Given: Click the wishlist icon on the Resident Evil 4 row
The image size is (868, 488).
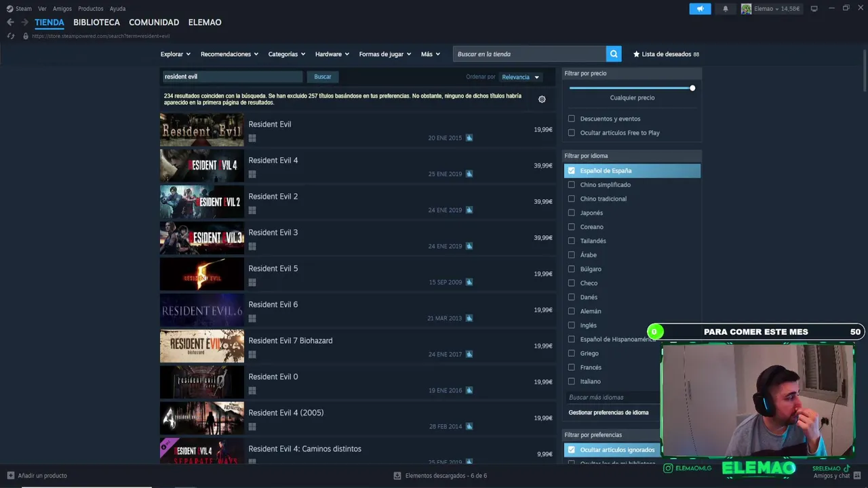Looking at the screenshot, I should click(469, 174).
